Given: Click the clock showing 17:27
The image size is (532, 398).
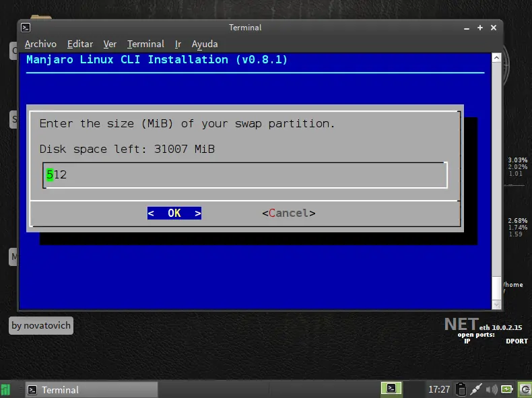Looking at the screenshot, I should [439, 389].
